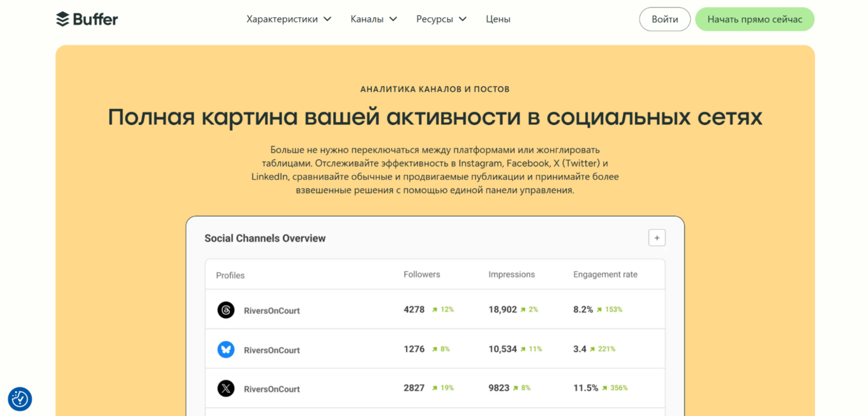Click the Followers column header
Viewport: 868px width, 416px height.
tap(422, 274)
